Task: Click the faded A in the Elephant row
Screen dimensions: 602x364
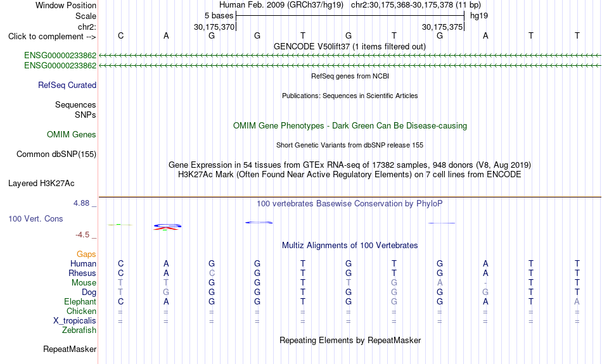Action: (577, 302)
